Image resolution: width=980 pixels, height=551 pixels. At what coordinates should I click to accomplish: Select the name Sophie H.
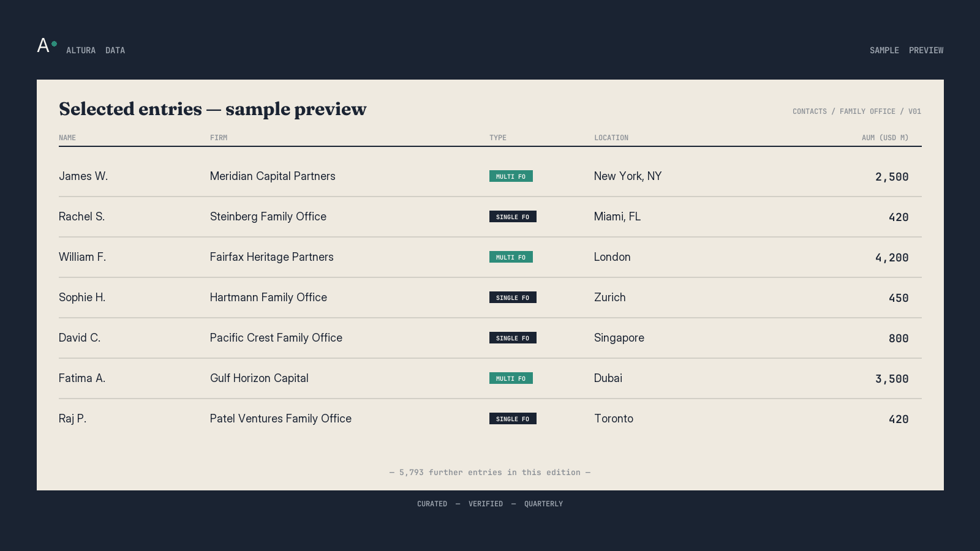[x=82, y=298]
